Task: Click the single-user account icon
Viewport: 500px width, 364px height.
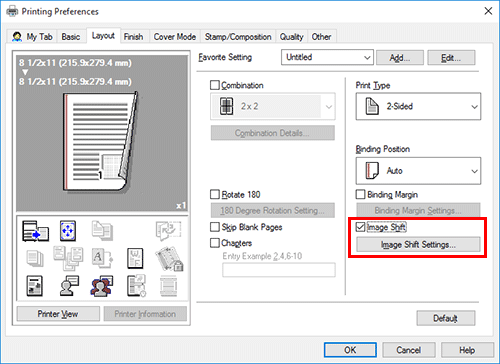Action: [69, 286]
